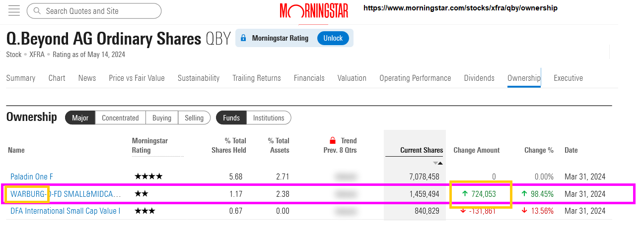The width and height of the screenshot is (644, 233).
Task: Click the search magnifier icon
Action: pos(37,10)
